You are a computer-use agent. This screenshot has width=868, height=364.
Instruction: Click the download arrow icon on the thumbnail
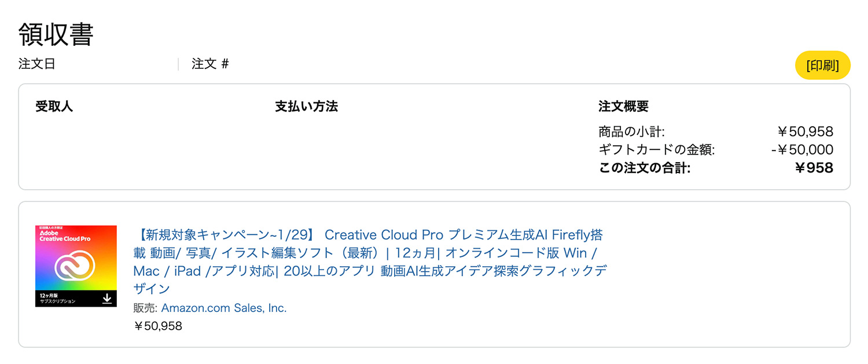pos(107,299)
